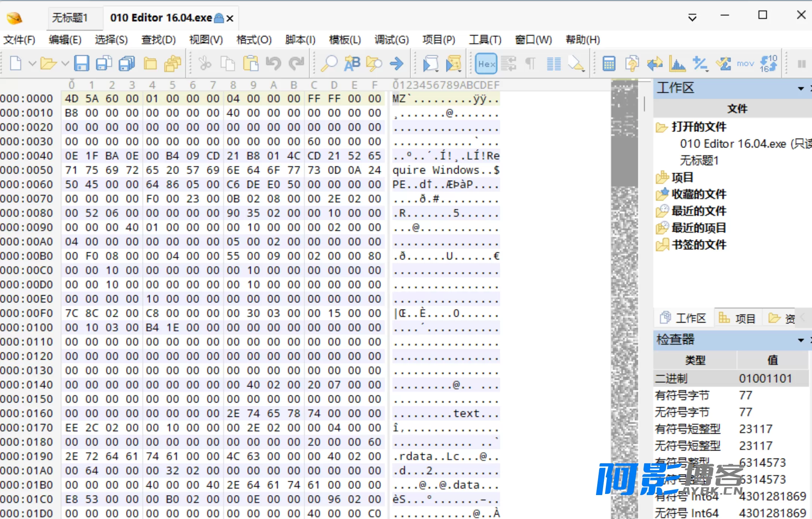The image size is (812, 519).
Task: Click the Histogram chart icon
Action: pyautogui.click(x=677, y=64)
